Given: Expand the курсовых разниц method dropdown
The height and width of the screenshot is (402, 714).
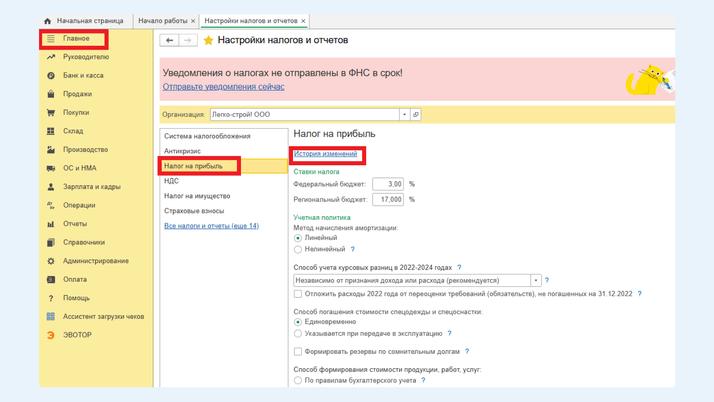Looking at the screenshot, I should coord(536,280).
